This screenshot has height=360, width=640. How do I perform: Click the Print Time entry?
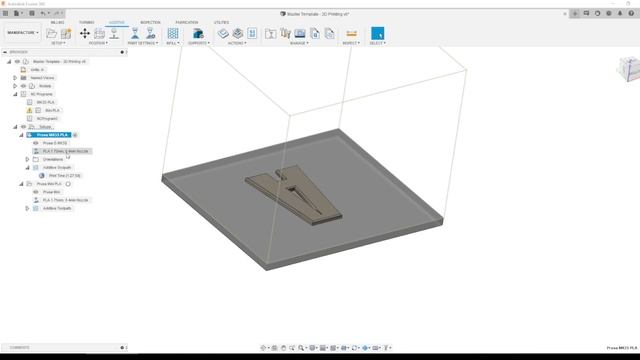tap(64, 176)
